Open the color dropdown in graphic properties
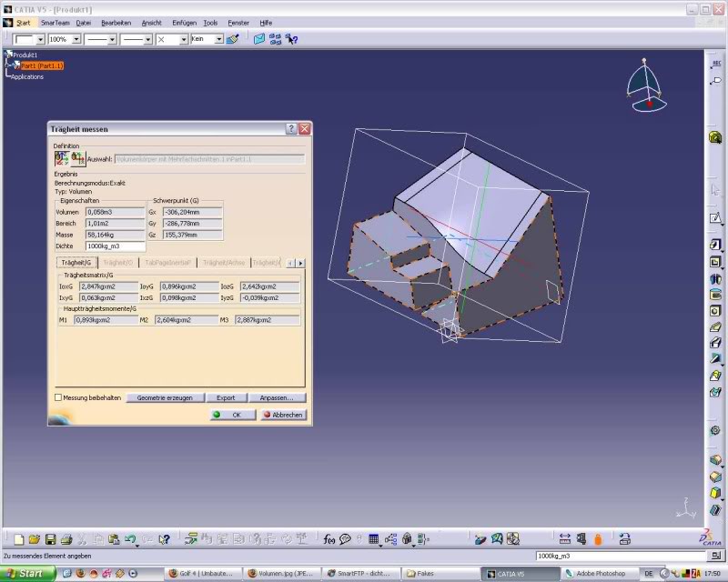728x582 pixels. [40, 39]
